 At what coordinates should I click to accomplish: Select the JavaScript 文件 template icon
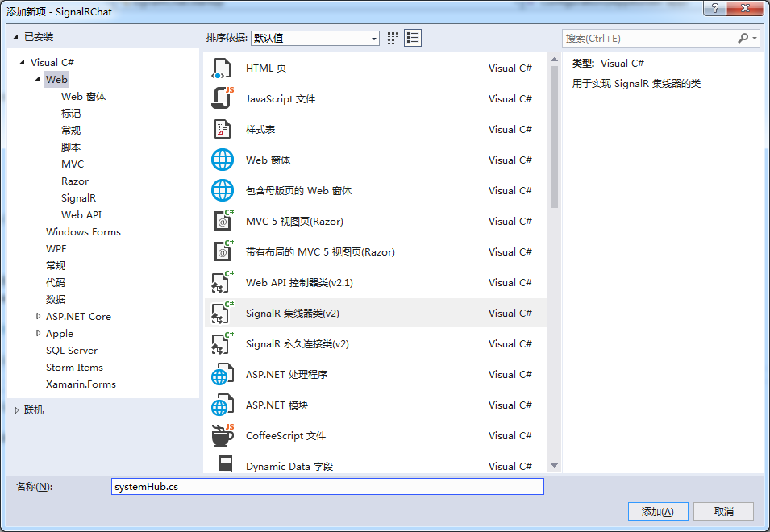click(222, 98)
